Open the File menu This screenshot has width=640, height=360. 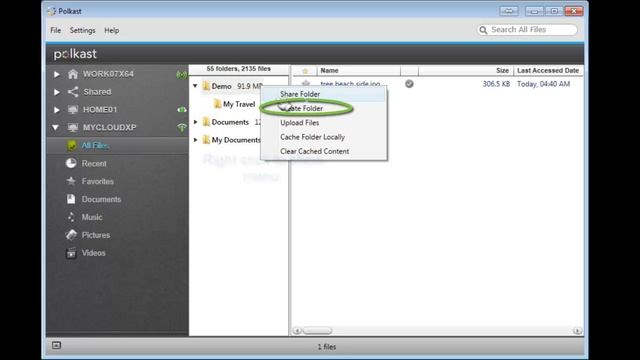(56, 30)
